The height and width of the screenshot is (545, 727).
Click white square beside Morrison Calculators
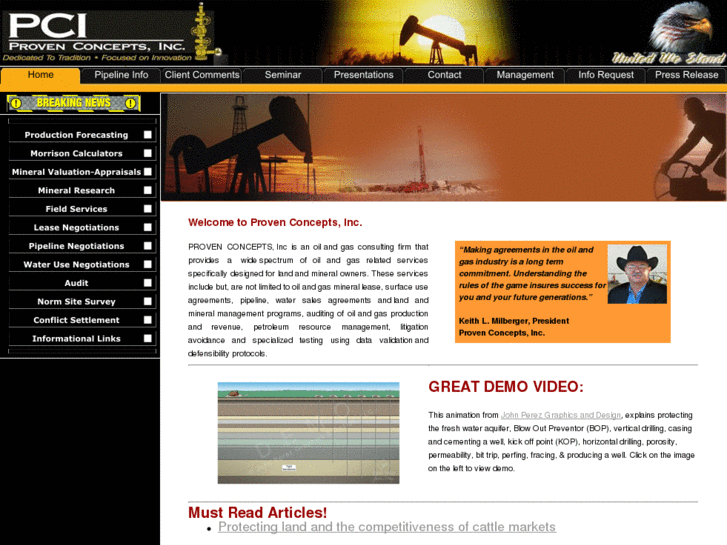pos(148,153)
